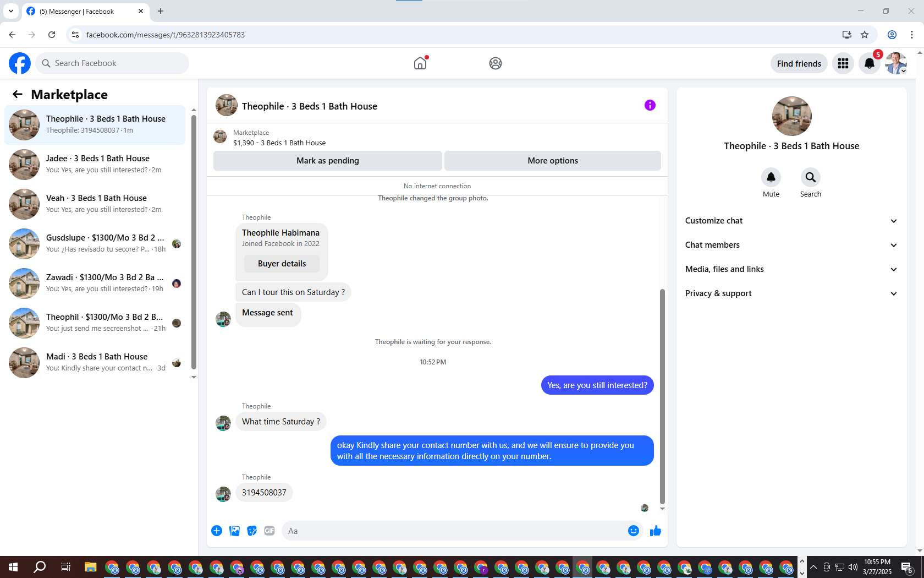Open Windows taskbar search
Viewport: 924px width, 578px height.
click(40, 567)
